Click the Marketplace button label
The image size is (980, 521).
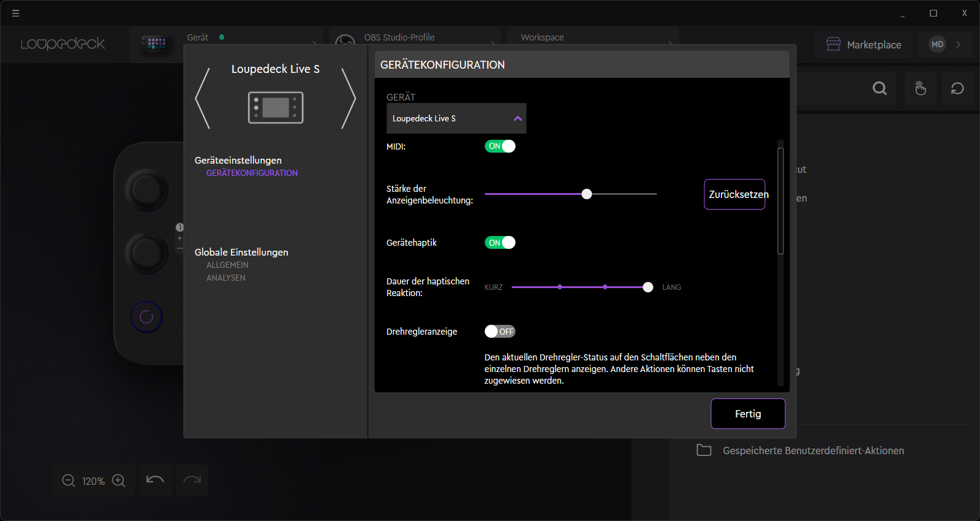874,45
